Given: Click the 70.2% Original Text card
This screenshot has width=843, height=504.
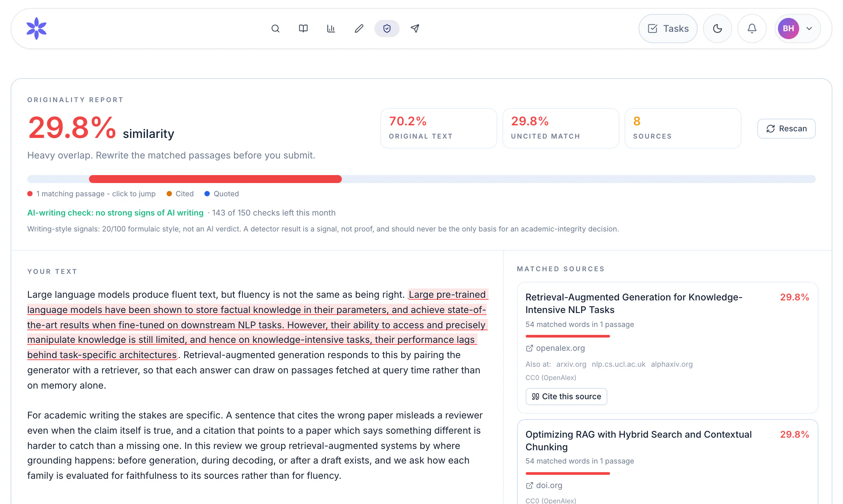Looking at the screenshot, I should [438, 128].
